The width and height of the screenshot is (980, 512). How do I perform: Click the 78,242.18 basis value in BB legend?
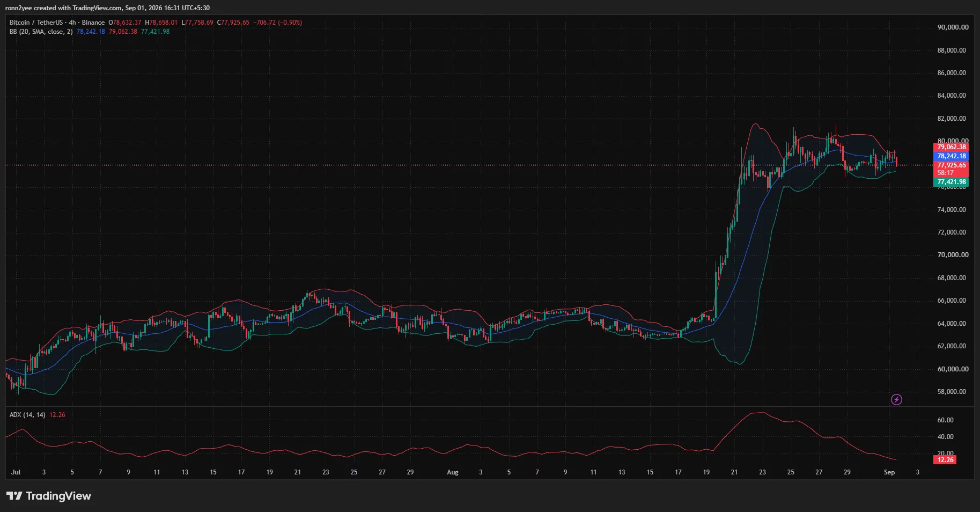tap(91, 32)
